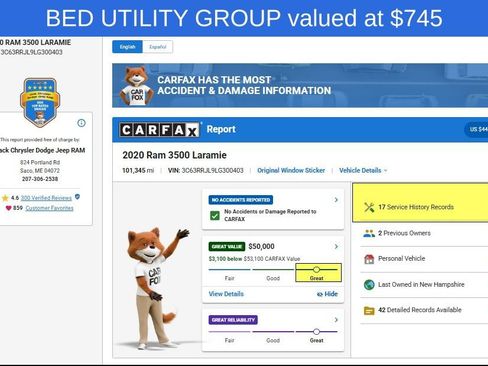The width and height of the screenshot is (488, 366).
Task: Click the US $ price pill in header
Action: [x=477, y=129]
